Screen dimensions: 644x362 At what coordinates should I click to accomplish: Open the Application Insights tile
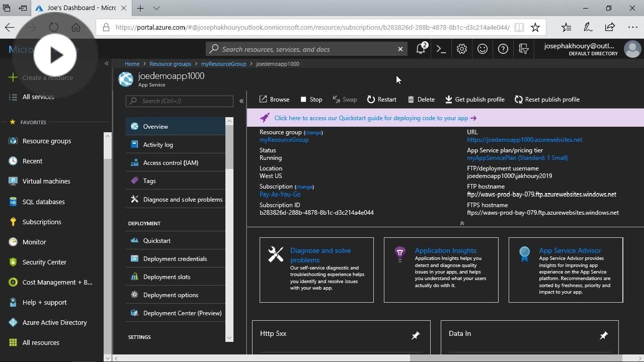coord(441,270)
